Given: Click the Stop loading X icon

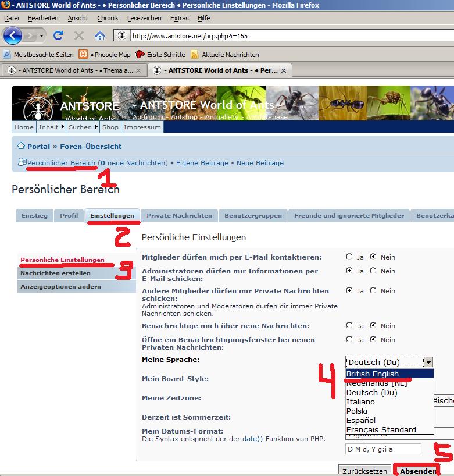Looking at the screenshot, I should click(x=79, y=35).
